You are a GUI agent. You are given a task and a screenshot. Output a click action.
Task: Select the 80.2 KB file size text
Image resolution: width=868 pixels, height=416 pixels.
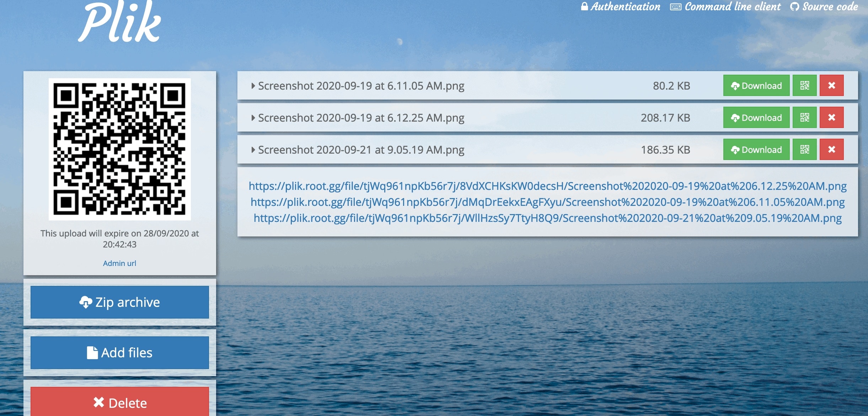pyautogui.click(x=671, y=86)
